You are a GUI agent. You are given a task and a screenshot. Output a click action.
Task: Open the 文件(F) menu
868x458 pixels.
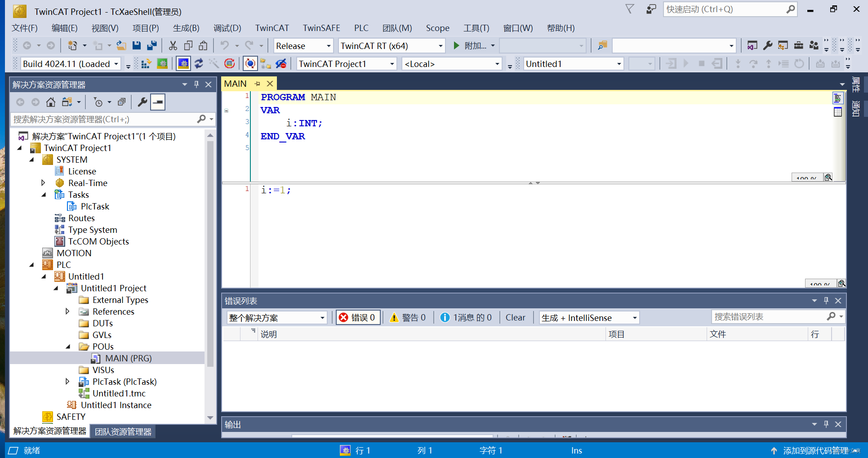click(x=25, y=28)
